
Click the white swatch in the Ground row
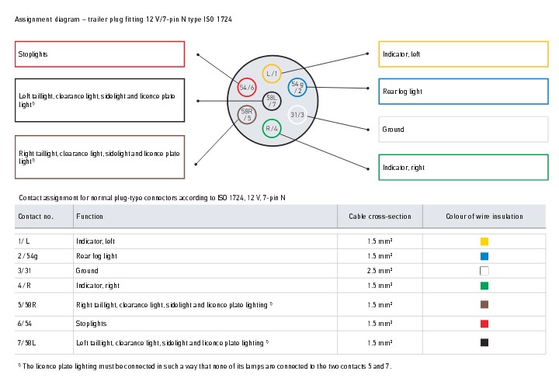coord(484,271)
